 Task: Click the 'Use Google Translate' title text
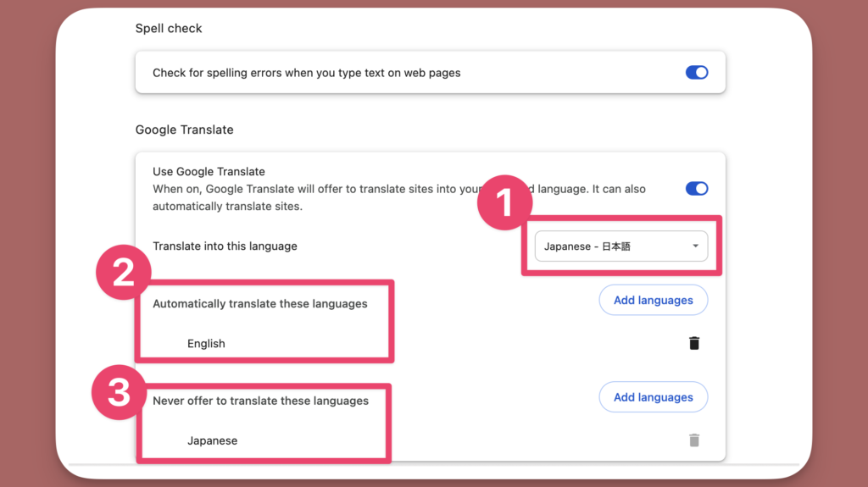[209, 171]
